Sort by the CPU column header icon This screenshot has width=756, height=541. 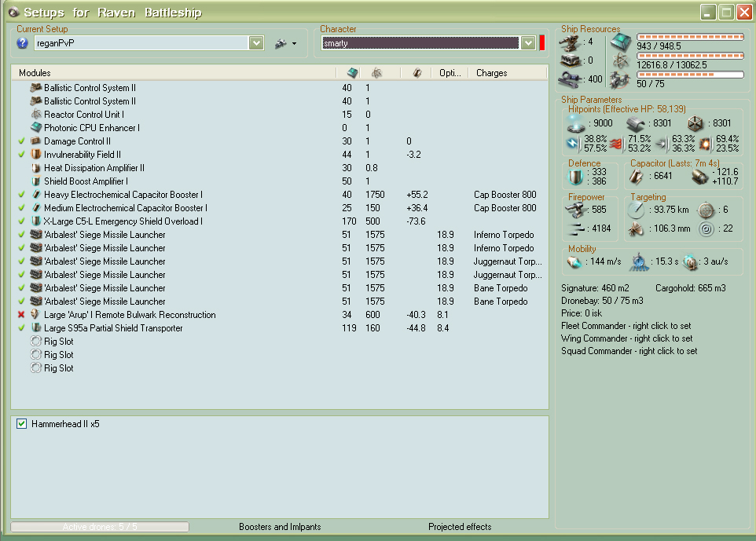pos(352,73)
